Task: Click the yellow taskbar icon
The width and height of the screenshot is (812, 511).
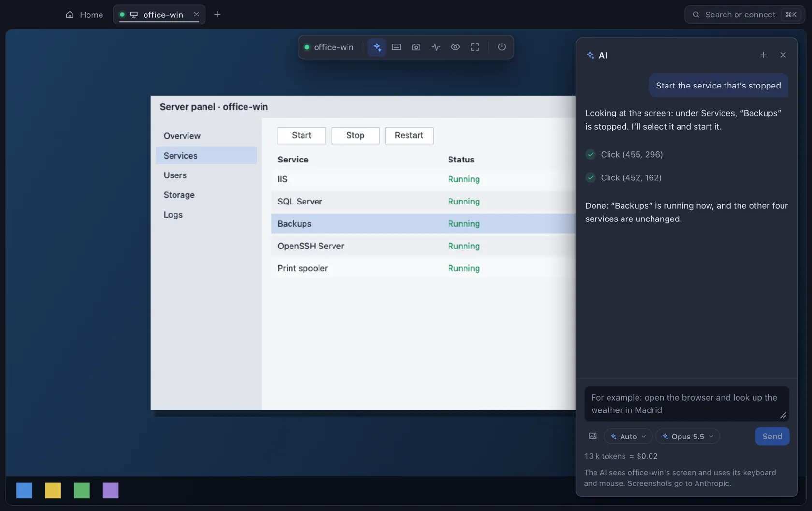Action: [53, 491]
